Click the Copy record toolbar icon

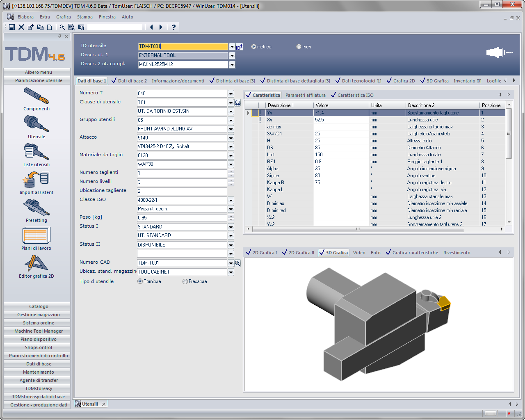pyautogui.click(x=40, y=27)
